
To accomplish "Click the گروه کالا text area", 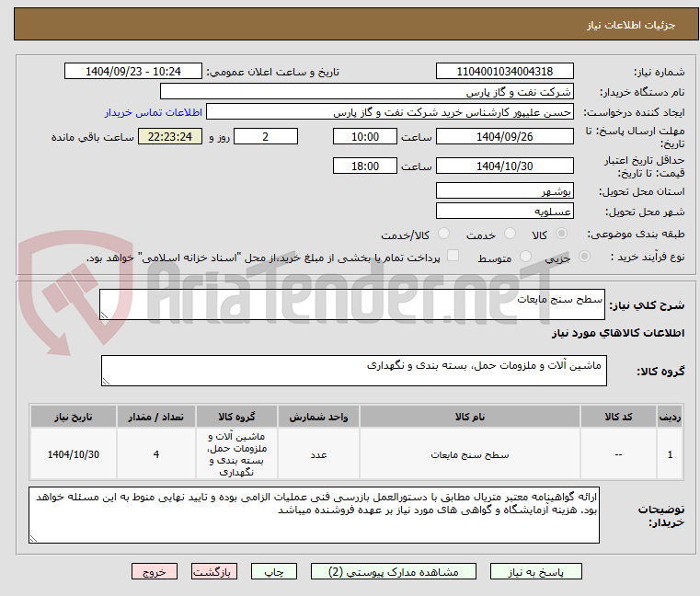I will pos(353,371).
